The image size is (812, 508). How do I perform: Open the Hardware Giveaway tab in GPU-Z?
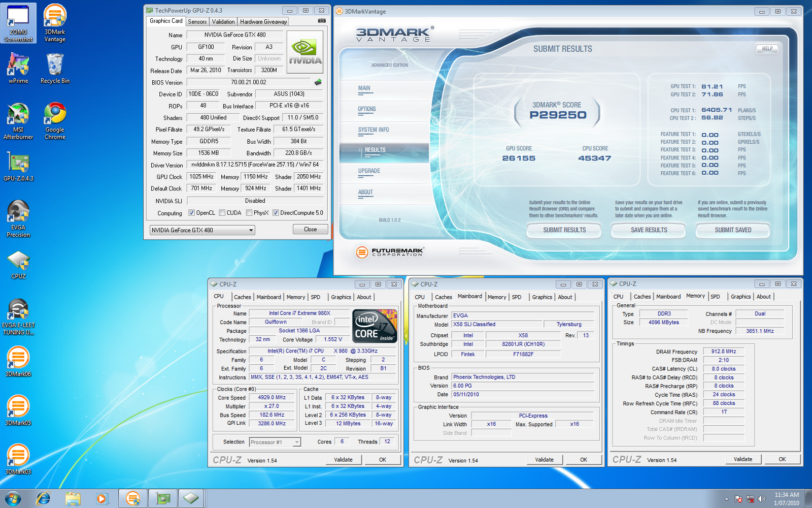click(x=263, y=22)
